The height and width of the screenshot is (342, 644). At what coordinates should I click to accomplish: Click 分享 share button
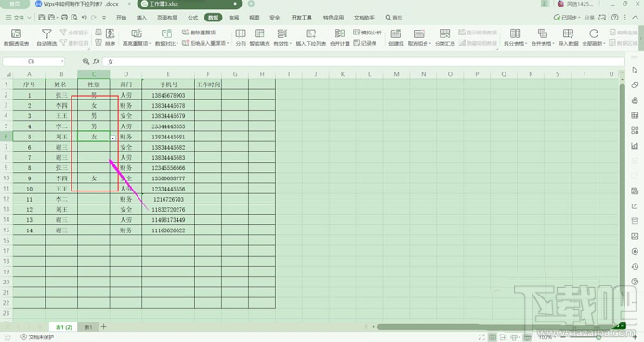point(589,18)
